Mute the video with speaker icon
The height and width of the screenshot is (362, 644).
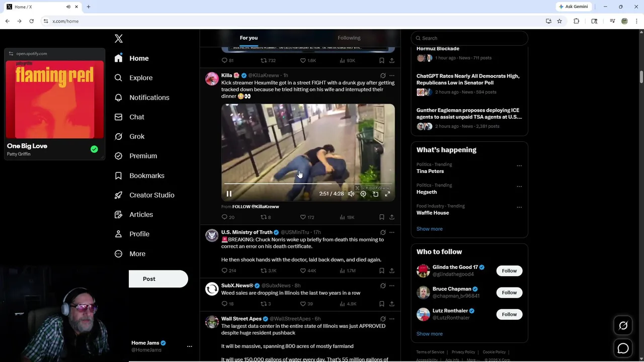(351, 194)
